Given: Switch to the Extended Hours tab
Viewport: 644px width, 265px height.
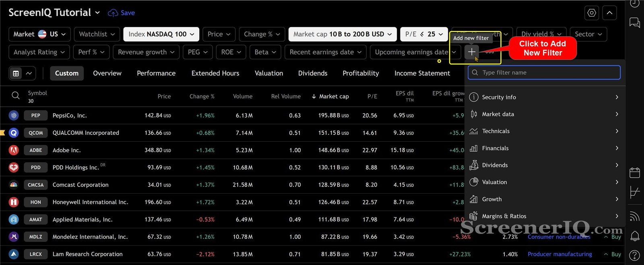Looking at the screenshot, I should (215, 73).
